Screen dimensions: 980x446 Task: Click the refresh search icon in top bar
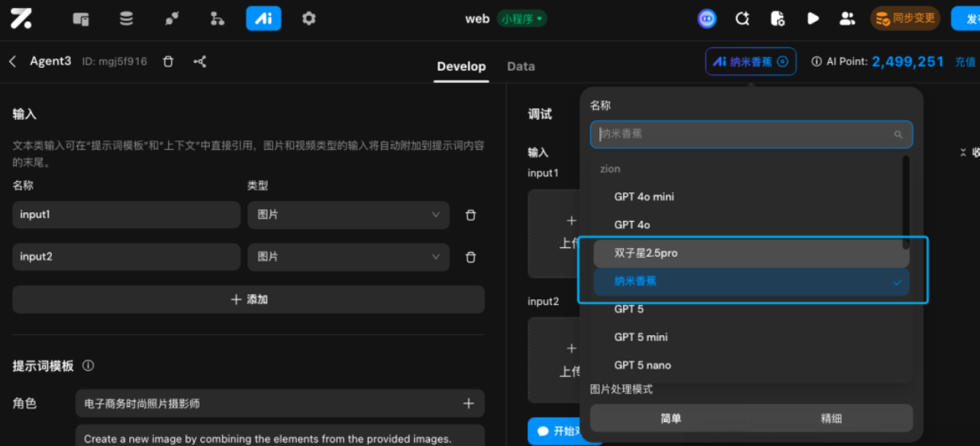tap(742, 18)
